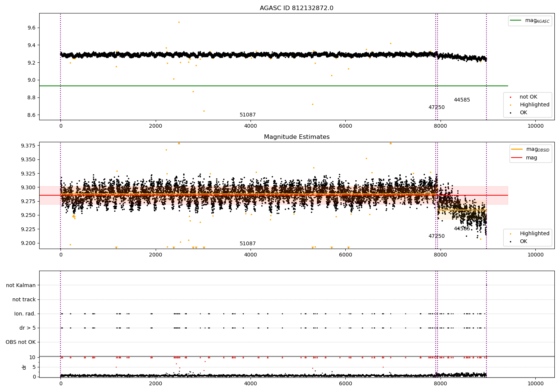Click the 10 tick on the dr axis
The width and height of the screenshot is (560, 392).
pos(32,358)
